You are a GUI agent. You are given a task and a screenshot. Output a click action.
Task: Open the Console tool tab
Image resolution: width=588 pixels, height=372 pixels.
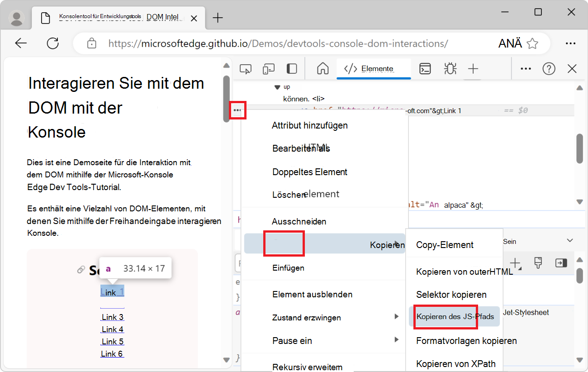click(x=425, y=69)
